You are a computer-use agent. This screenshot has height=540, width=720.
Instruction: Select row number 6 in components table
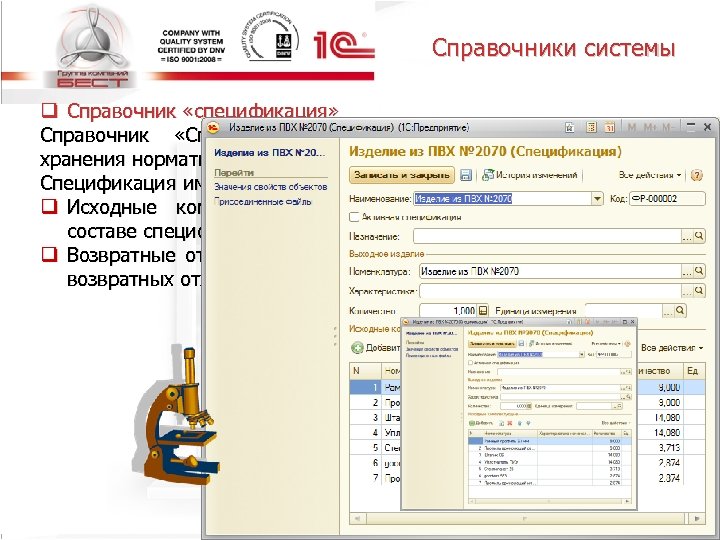(366, 463)
